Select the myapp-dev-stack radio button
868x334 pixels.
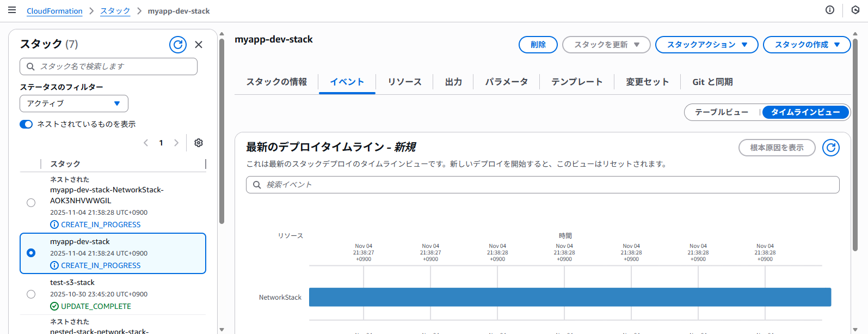coord(31,253)
